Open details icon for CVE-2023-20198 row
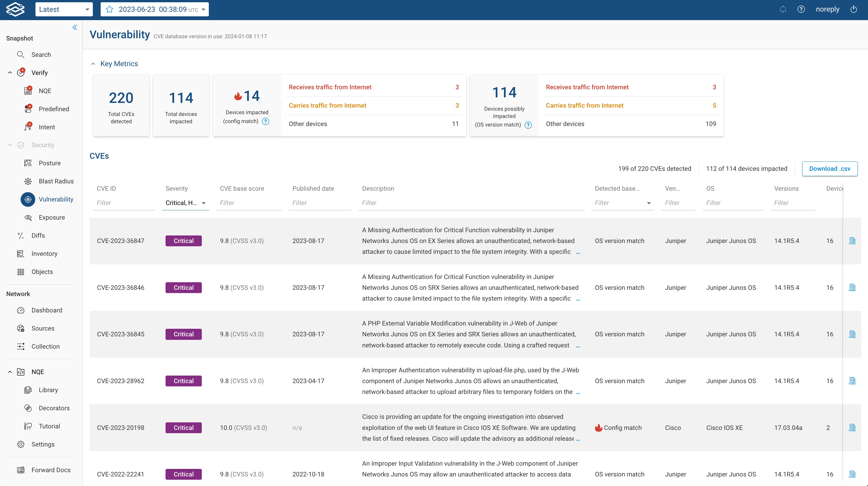 pos(852,428)
